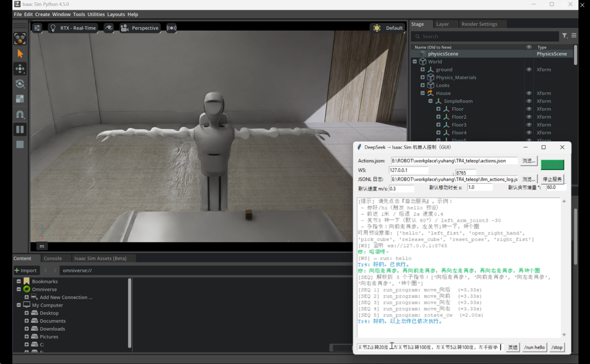Open viewport settings sliders icon

click(x=37, y=28)
